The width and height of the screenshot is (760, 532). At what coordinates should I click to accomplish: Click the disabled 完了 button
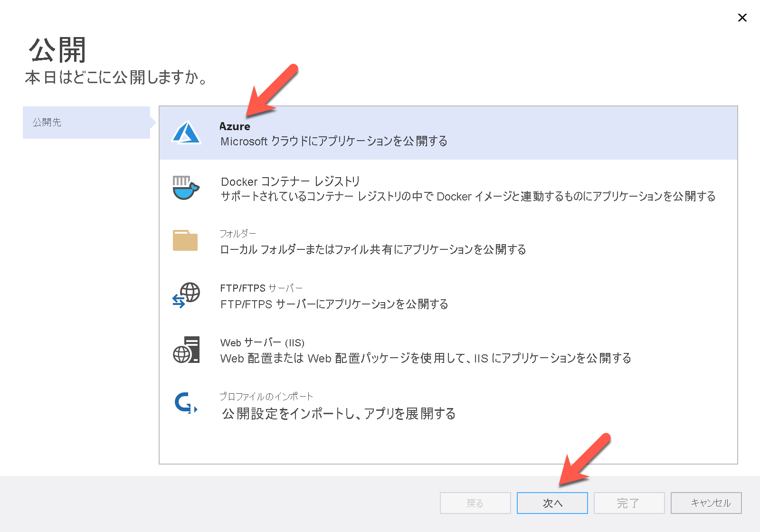click(629, 503)
